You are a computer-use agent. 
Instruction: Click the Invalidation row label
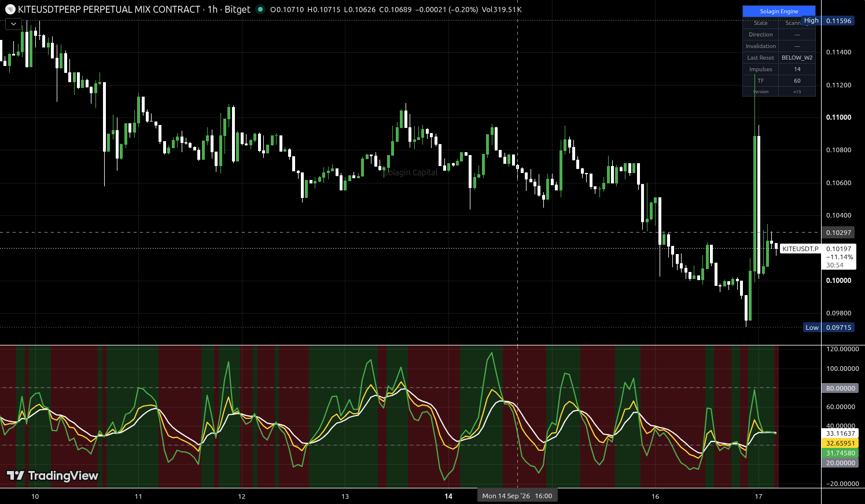[x=760, y=46]
